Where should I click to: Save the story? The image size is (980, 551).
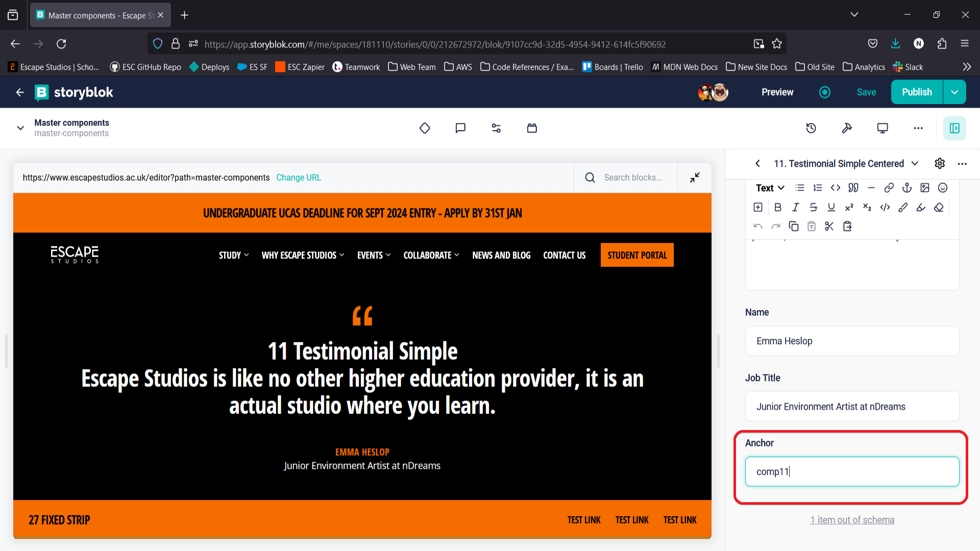coord(866,92)
